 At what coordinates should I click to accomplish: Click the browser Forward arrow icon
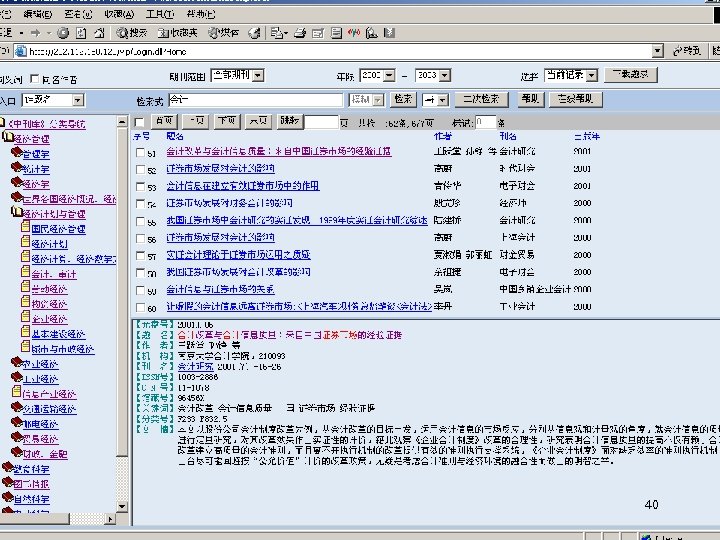(x=36, y=33)
